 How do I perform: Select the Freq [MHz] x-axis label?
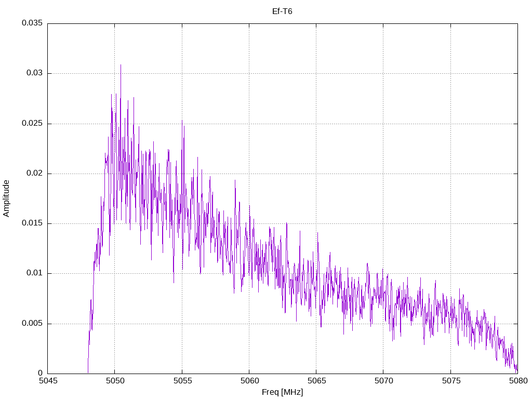coord(282,392)
